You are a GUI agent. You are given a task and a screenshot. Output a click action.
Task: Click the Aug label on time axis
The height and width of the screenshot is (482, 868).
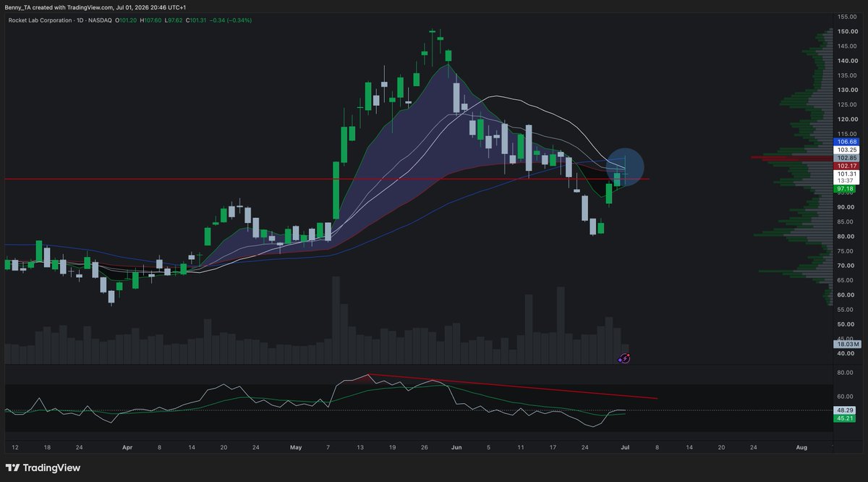click(801, 448)
